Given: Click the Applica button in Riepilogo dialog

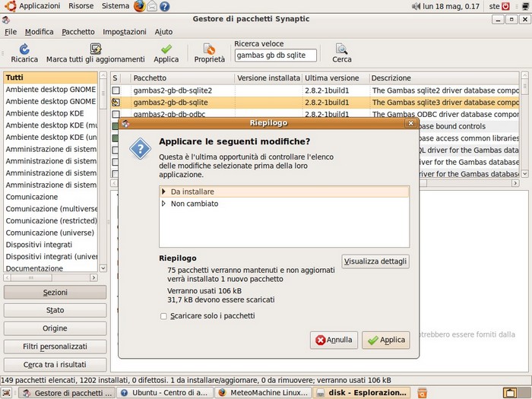Looking at the screenshot, I should click(386, 340).
